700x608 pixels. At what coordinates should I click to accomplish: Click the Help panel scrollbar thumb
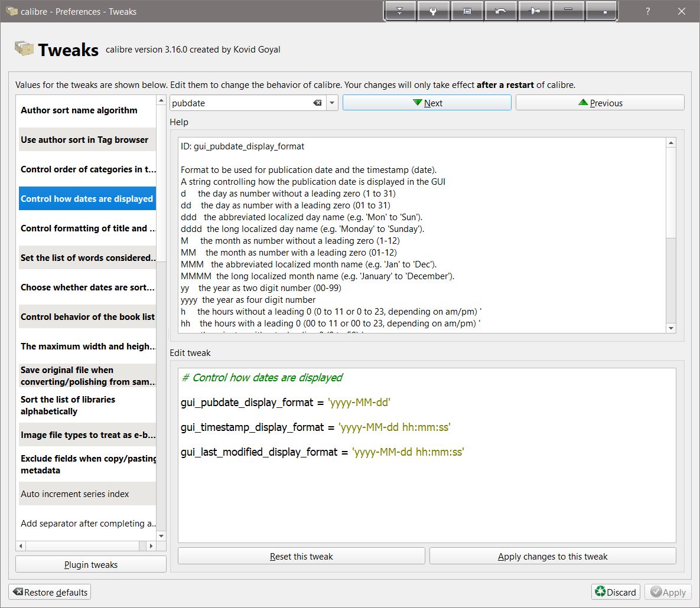click(x=670, y=192)
